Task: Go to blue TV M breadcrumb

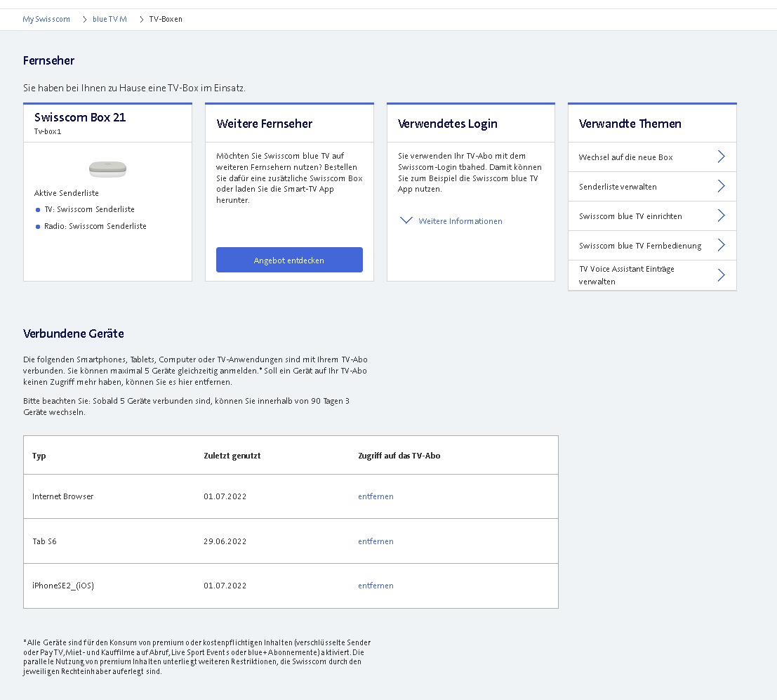Action: pyautogui.click(x=109, y=19)
